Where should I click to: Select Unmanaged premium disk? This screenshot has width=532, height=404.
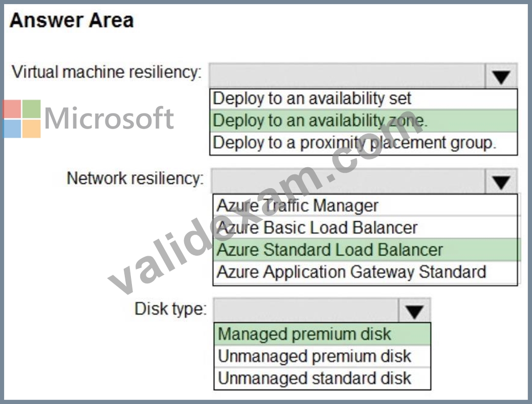[322, 356]
